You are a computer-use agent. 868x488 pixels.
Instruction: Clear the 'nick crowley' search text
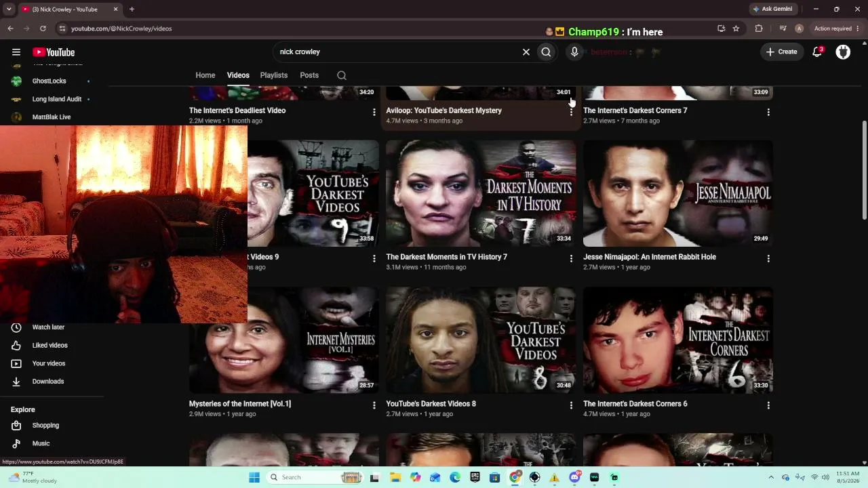tap(526, 52)
